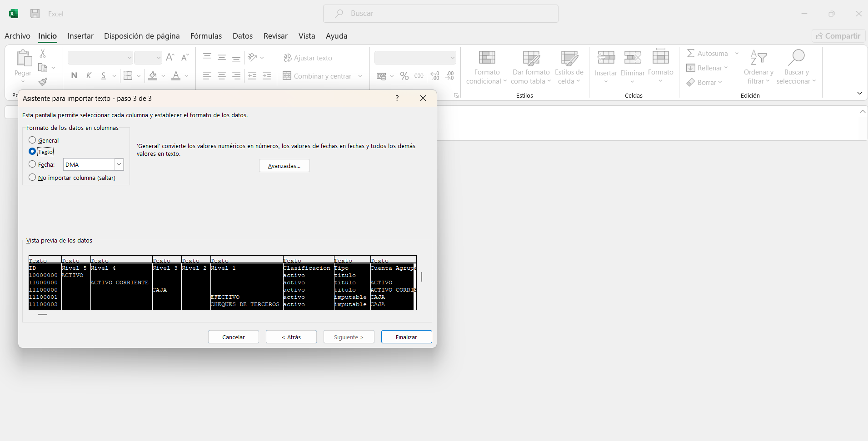Screen dimensions: 868x441
Task: Click the font color red A swatch
Action: click(176, 76)
